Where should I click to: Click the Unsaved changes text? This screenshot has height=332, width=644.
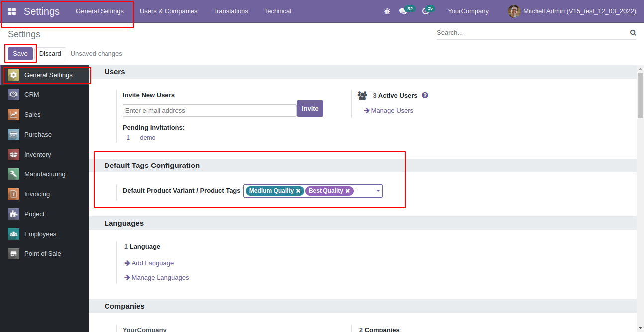click(x=96, y=54)
